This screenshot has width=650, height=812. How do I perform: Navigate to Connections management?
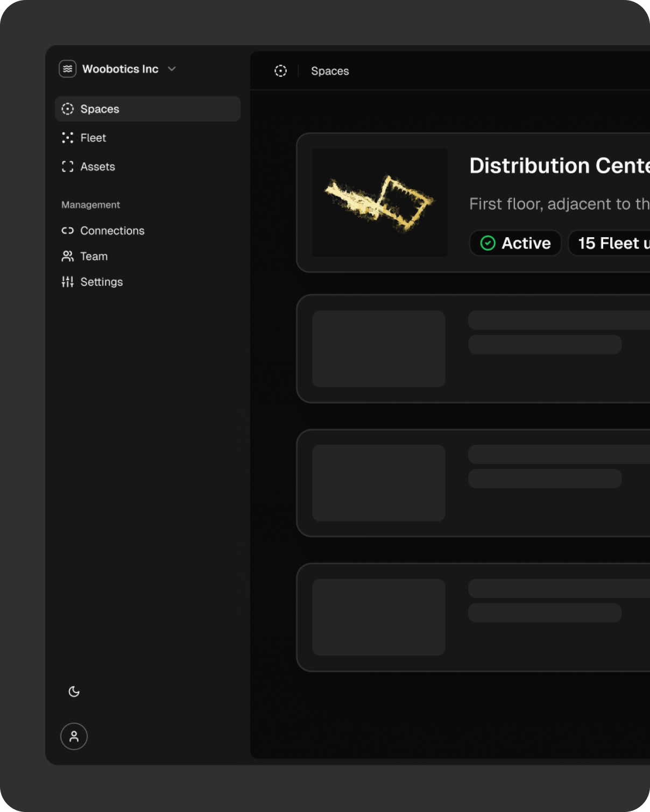[112, 231]
